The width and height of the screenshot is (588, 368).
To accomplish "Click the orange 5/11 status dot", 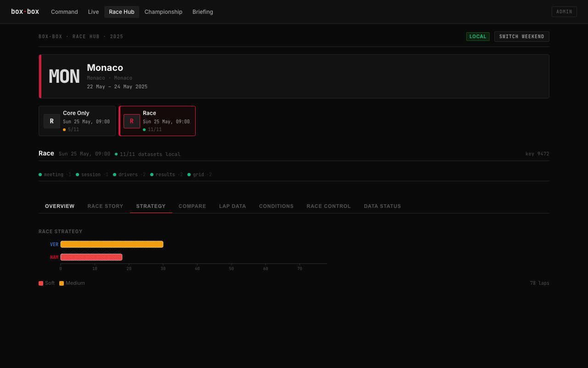I will coord(64,130).
